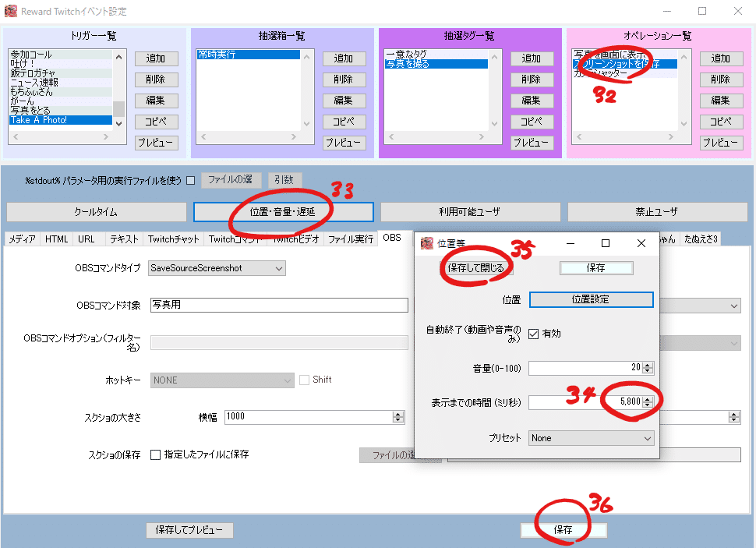Click 位置設定 button in dialog

coord(591,299)
